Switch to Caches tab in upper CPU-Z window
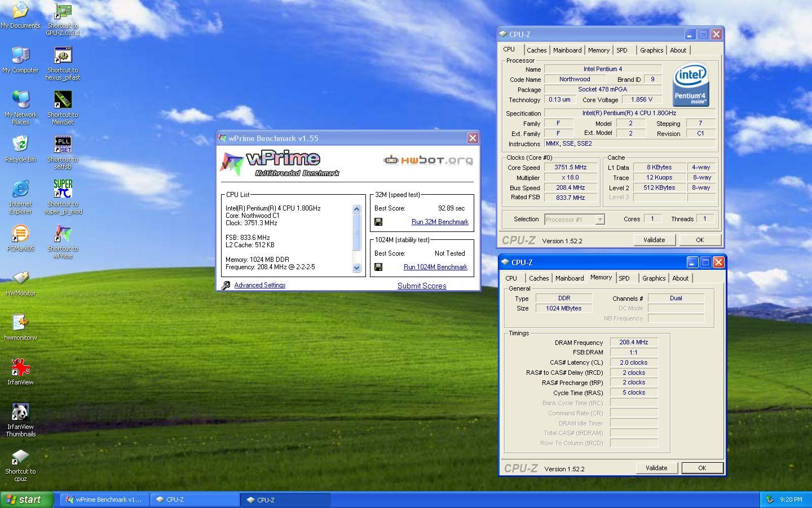This screenshot has width=812, height=508. [x=537, y=50]
